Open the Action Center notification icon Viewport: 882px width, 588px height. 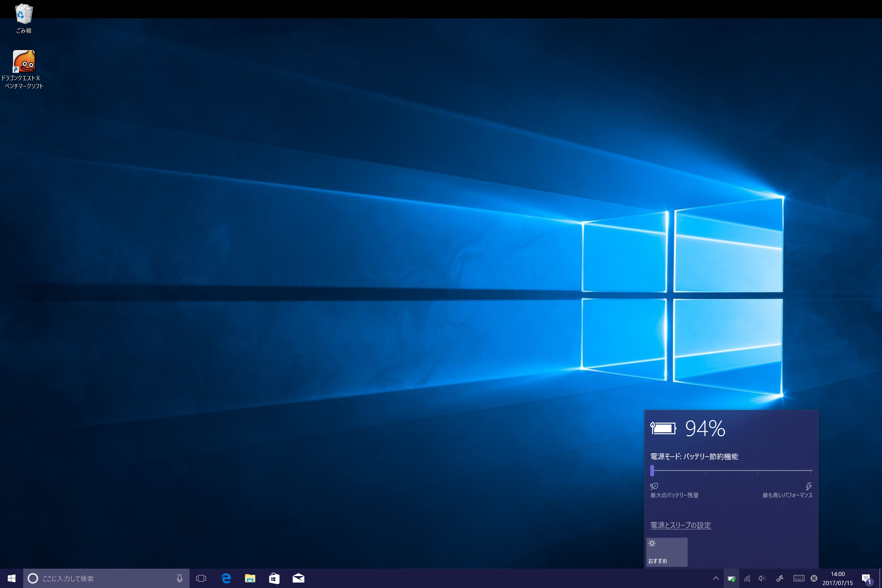pyautogui.click(x=867, y=578)
